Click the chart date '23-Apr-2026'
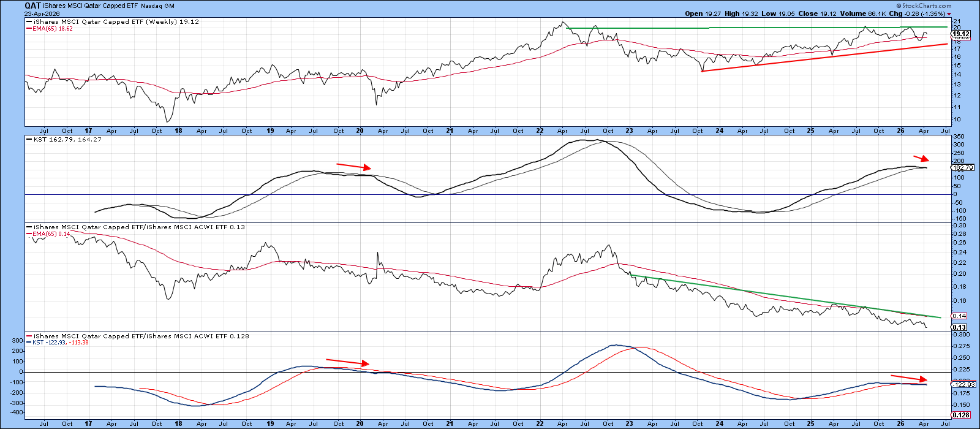Viewport: 980px width, 429px height. click(42, 13)
